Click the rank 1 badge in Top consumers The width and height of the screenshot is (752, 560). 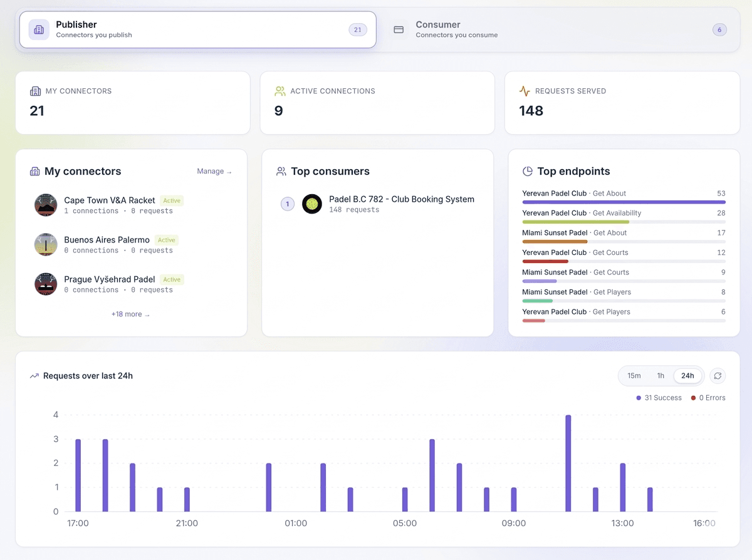(x=288, y=204)
